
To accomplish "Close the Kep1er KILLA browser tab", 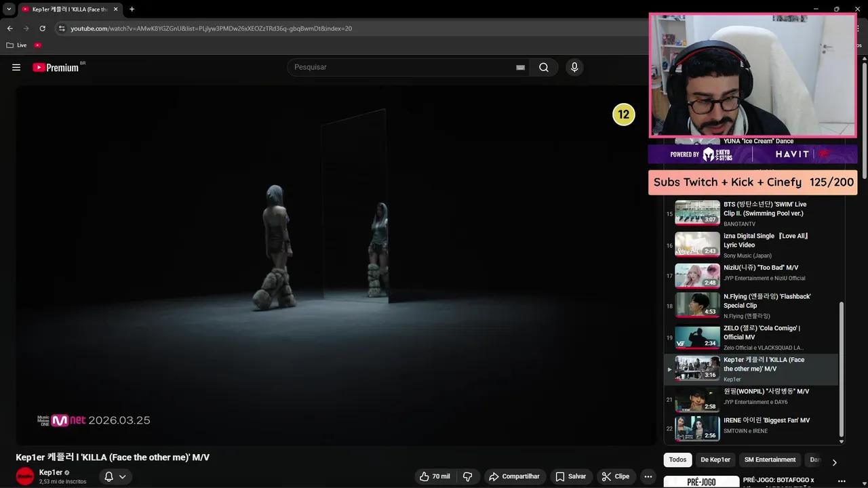I will pos(115,9).
